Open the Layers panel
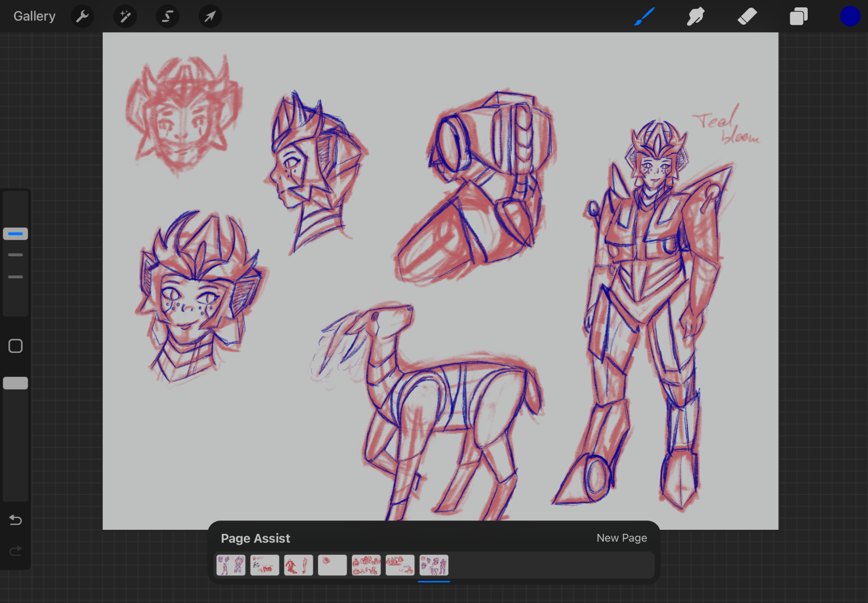Screen dimensions: 868x603 (x=798, y=16)
